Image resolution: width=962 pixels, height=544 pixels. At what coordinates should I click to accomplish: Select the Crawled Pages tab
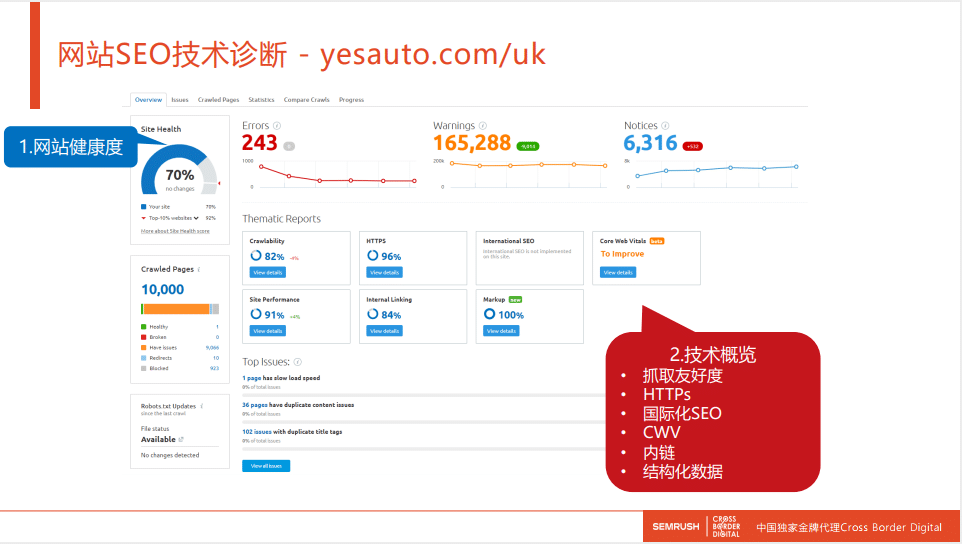coord(218,100)
